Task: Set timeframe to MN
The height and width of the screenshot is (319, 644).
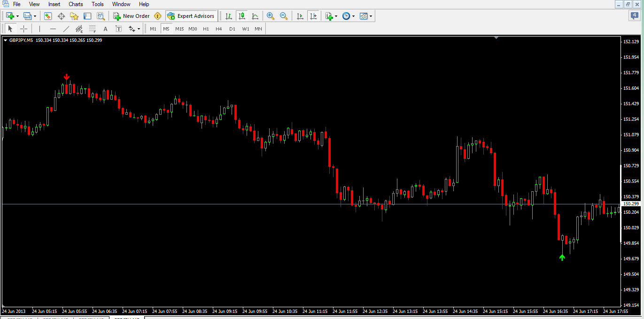Action: pos(258,29)
